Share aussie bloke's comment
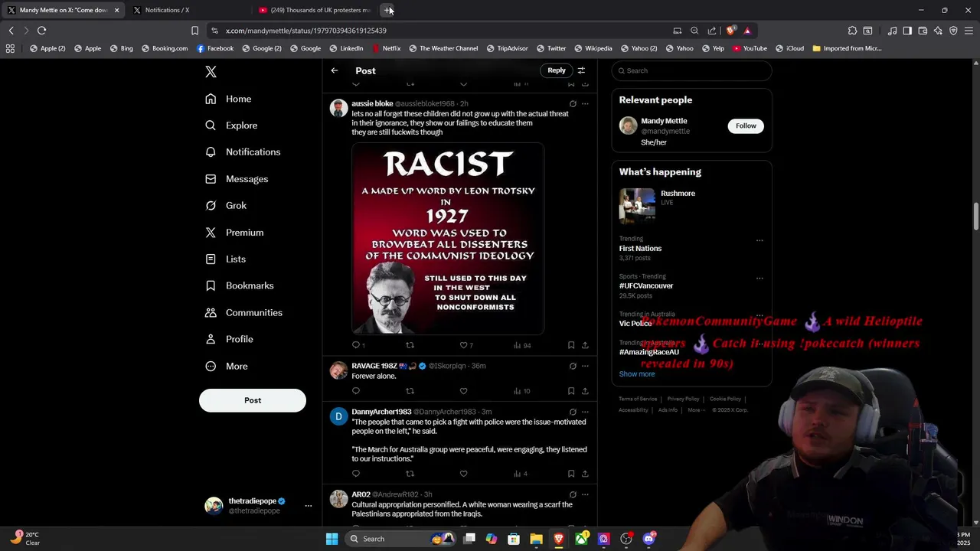 (585, 345)
